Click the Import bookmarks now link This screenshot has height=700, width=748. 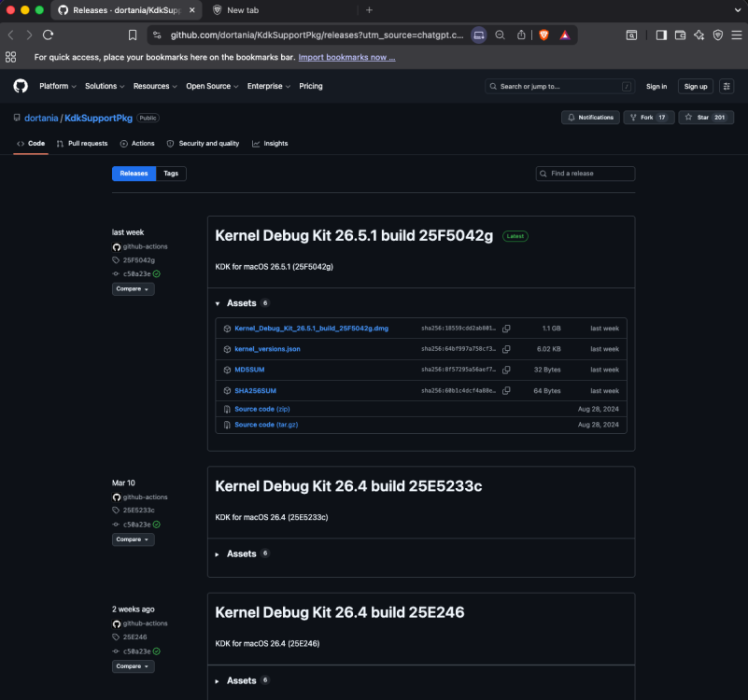click(346, 57)
